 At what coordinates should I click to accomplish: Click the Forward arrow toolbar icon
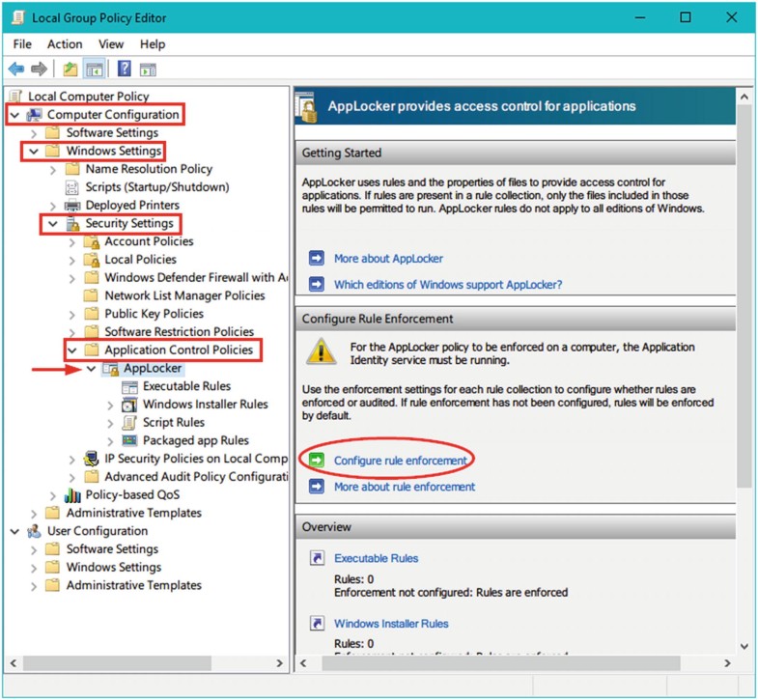pos(39,70)
